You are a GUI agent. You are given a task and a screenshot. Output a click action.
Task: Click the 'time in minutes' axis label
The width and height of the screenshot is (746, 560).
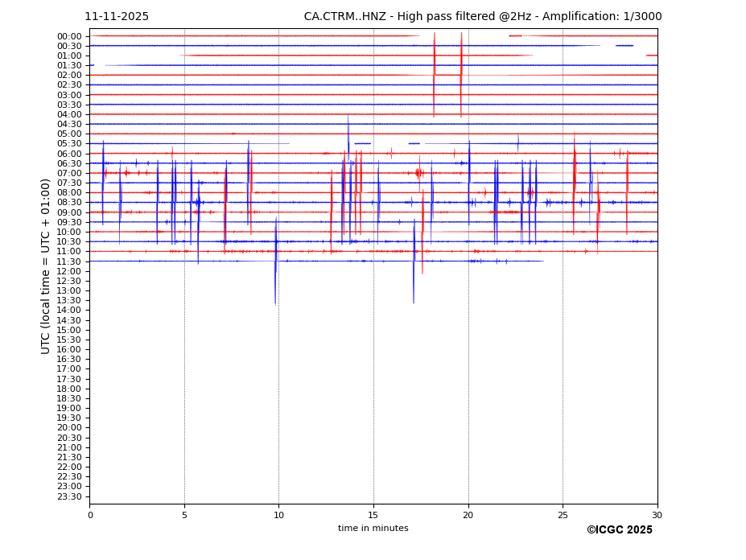tap(373, 529)
